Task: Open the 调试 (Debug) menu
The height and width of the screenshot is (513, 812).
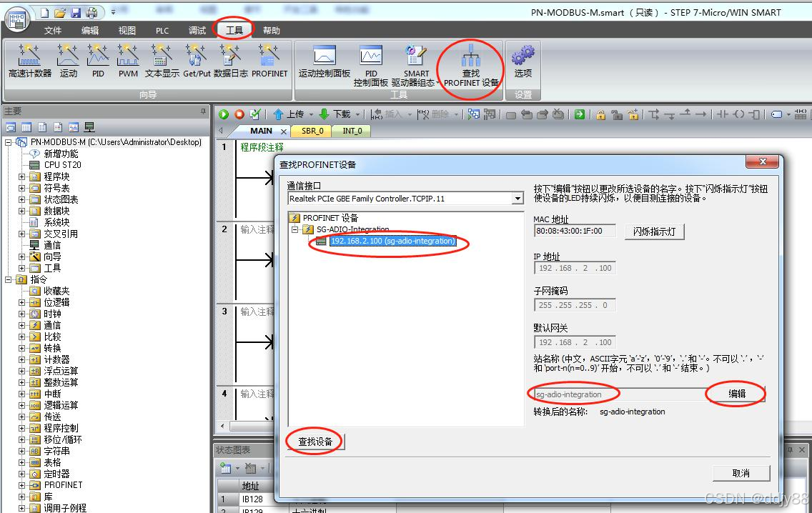Action: point(197,31)
